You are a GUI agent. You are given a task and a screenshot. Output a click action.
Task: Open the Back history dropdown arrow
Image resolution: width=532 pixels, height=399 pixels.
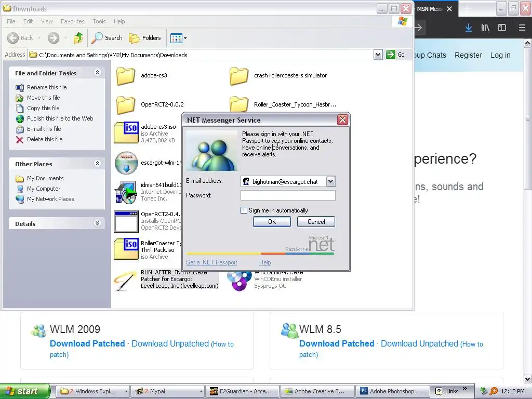39,38
